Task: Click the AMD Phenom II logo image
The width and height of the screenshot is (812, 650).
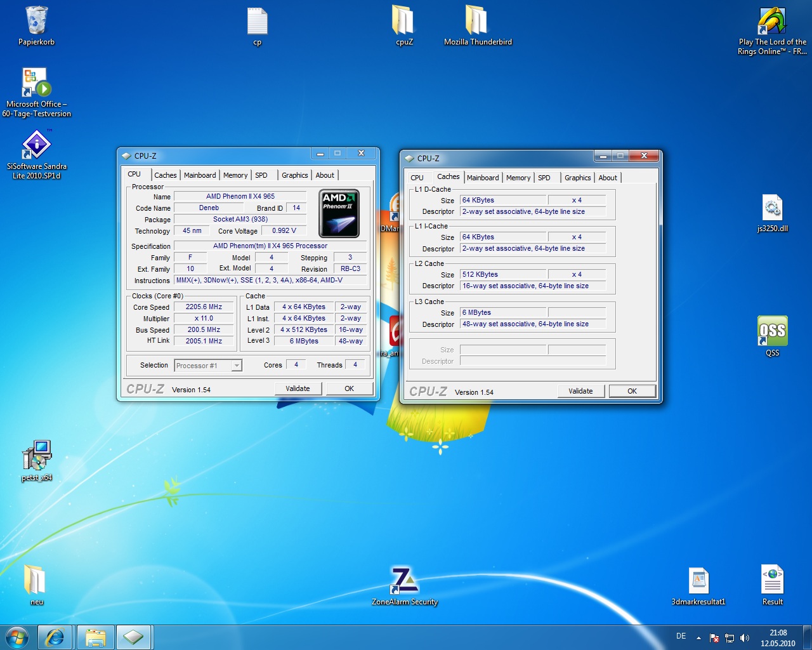Action: 339,213
